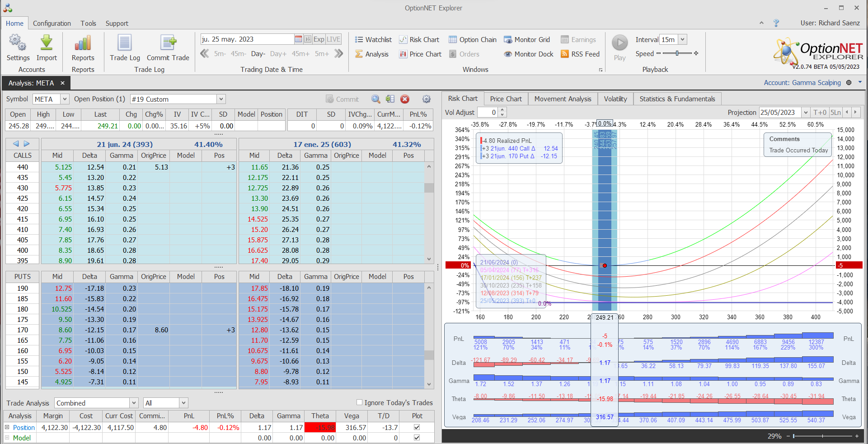Screen dimensions: 868x444
Task: Open the Projection date dropdown
Action: point(806,113)
